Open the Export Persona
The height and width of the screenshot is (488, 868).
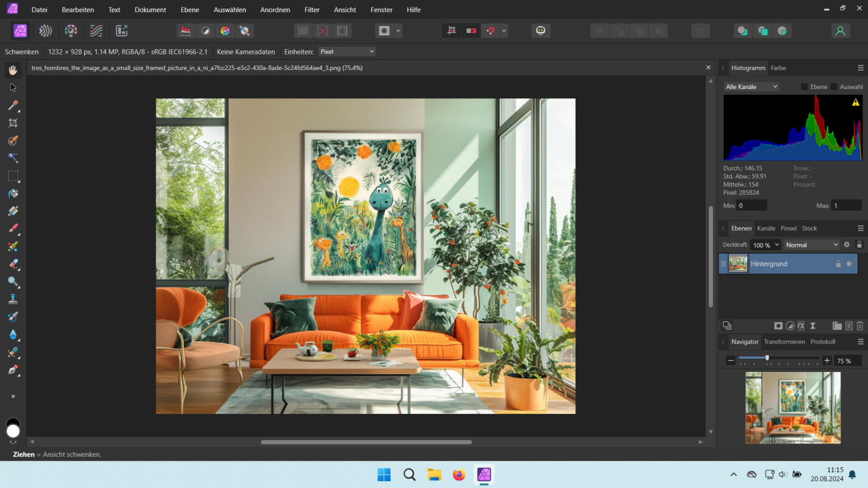122,31
